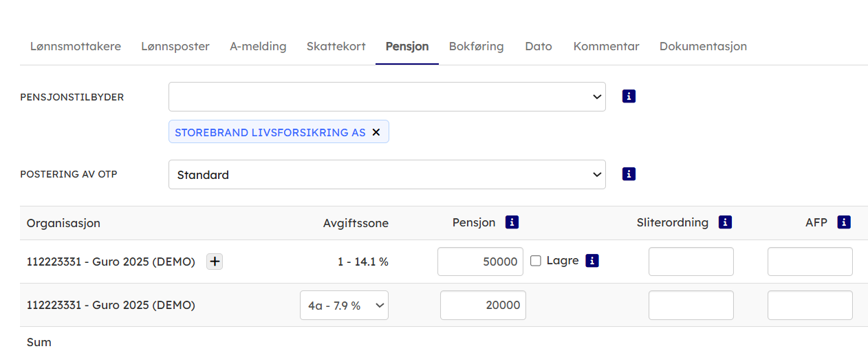Enable the Lagre checkbox
The image size is (868, 362).
click(536, 261)
